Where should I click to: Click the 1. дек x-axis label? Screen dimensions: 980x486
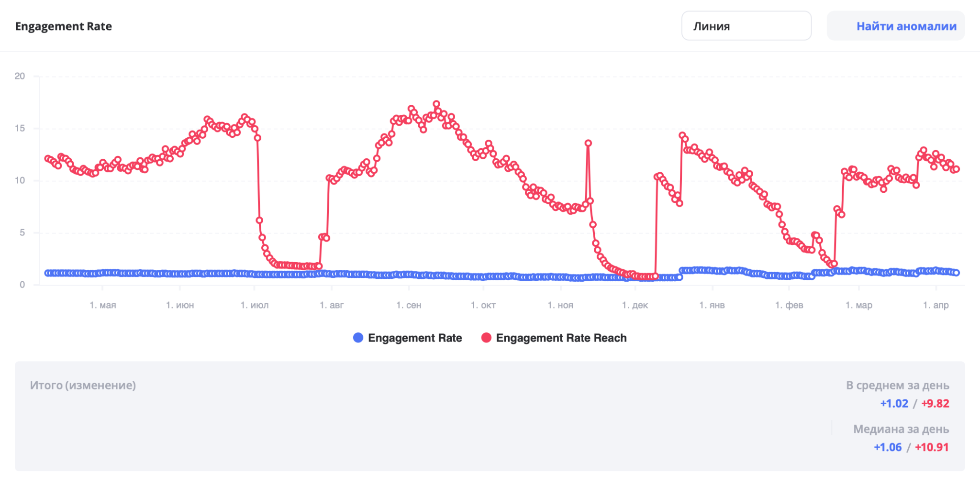tap(635, 305)
